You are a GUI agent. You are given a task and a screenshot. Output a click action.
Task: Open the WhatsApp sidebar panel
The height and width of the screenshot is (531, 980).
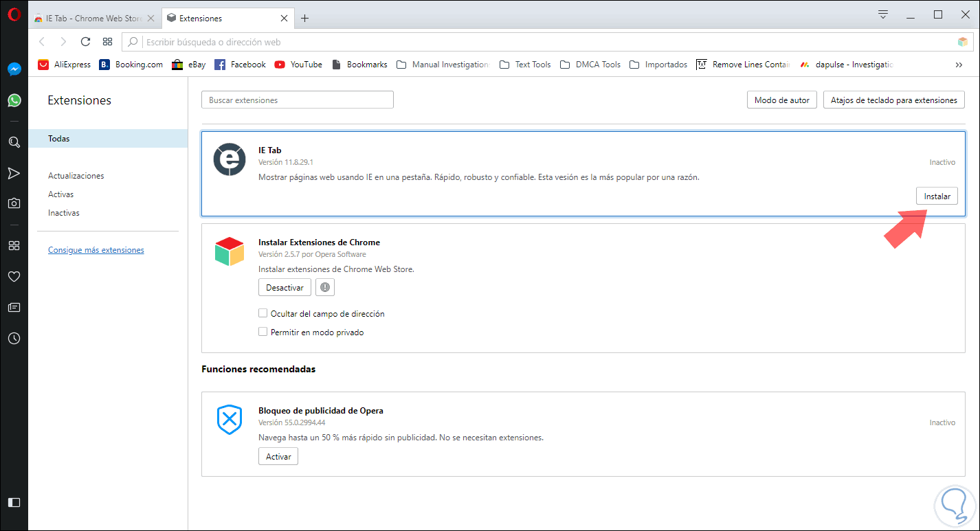[14, 100]
